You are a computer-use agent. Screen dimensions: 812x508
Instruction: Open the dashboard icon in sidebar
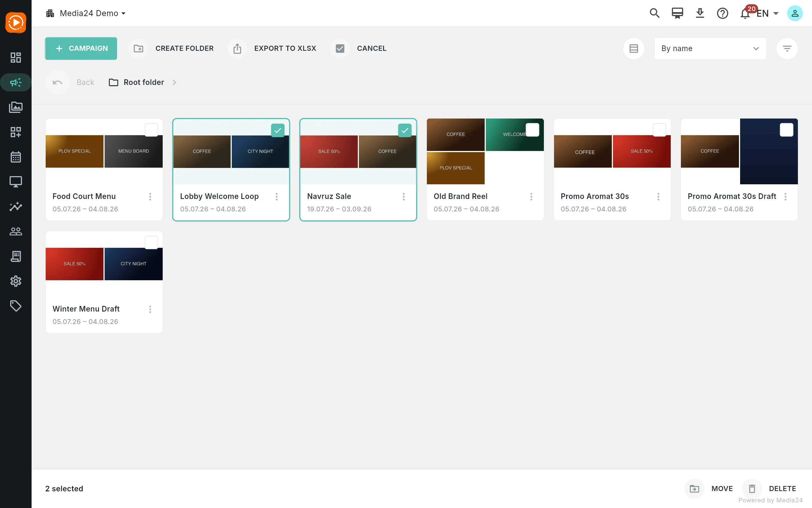(x=16, y=58)
